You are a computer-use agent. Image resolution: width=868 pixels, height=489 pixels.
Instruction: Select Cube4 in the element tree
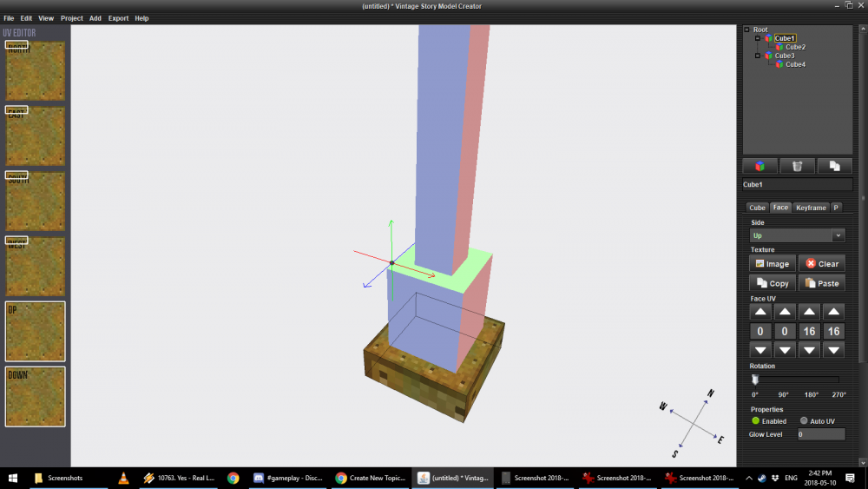pos(795,64)
